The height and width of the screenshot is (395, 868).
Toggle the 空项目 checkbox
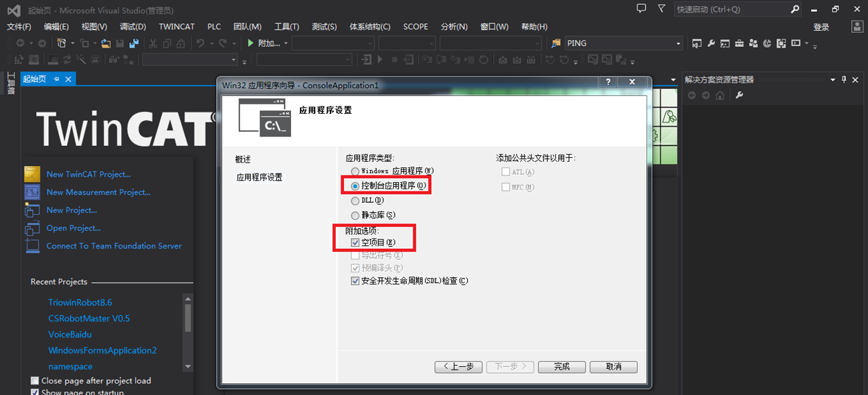click(355, 242)
